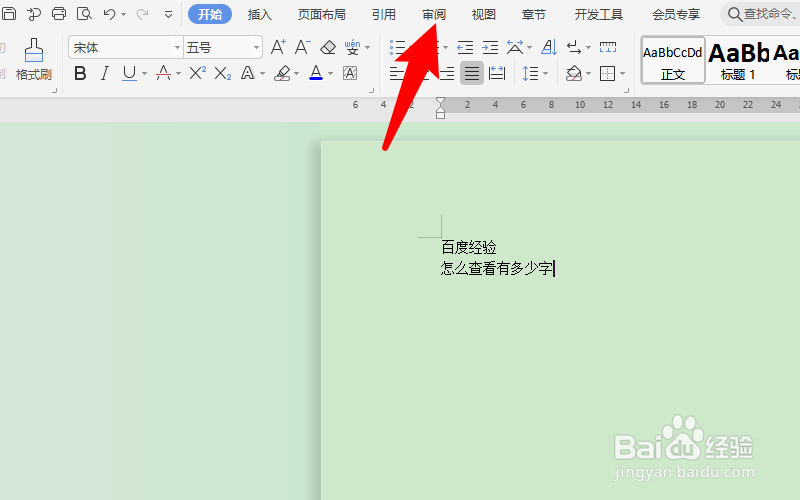Image resolution: width=800 pixels, height=500 pixels.
Task: Toggle subscript X₂ formatting
Action: [x=222, y=73]
